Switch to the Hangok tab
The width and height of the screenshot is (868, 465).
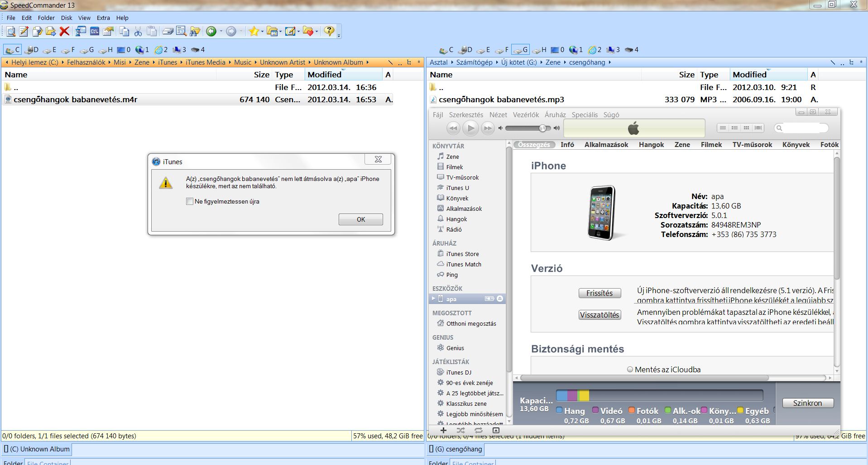[651, 145]
